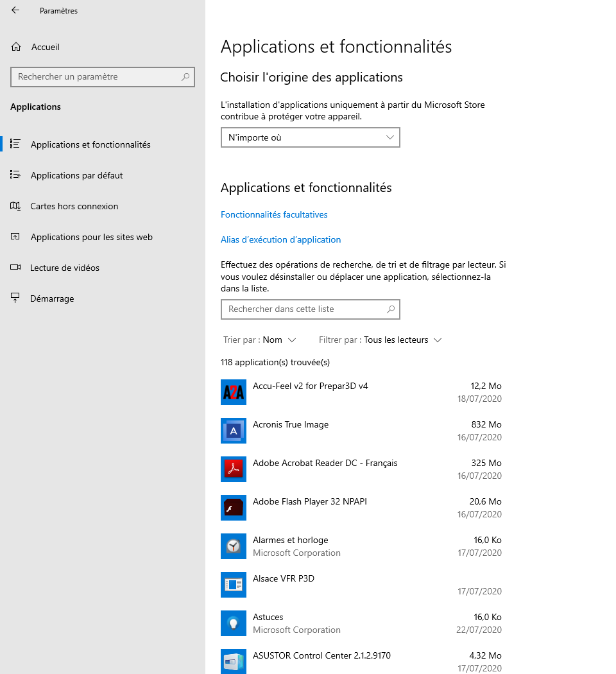This screenshot has height=674, width=616.
Task: Select the Acronis True Image name
Action: [x=291, y=425]
